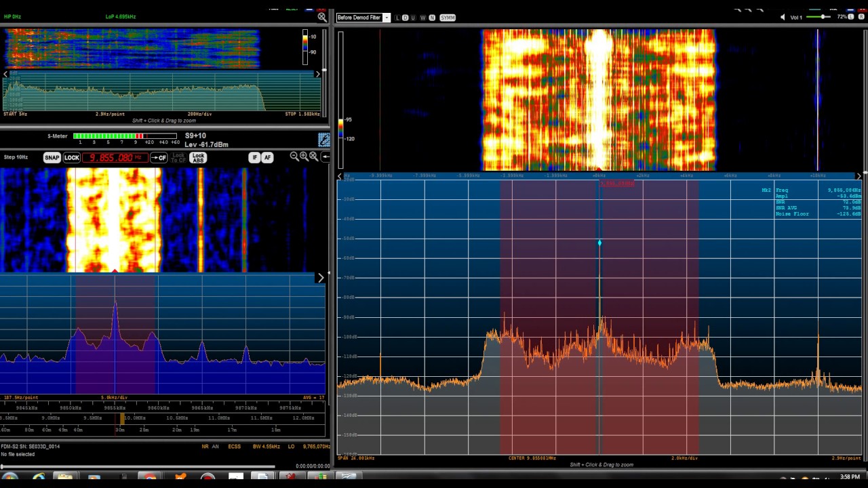Click the FDM-S2 SN serial number text
868x488 pixels.
pos(31,447)
